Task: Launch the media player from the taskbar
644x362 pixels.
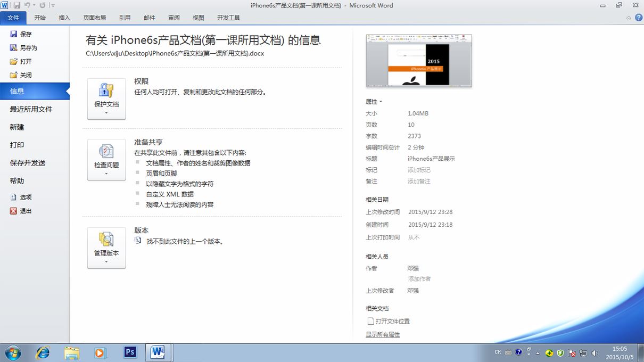Action: 100,352
